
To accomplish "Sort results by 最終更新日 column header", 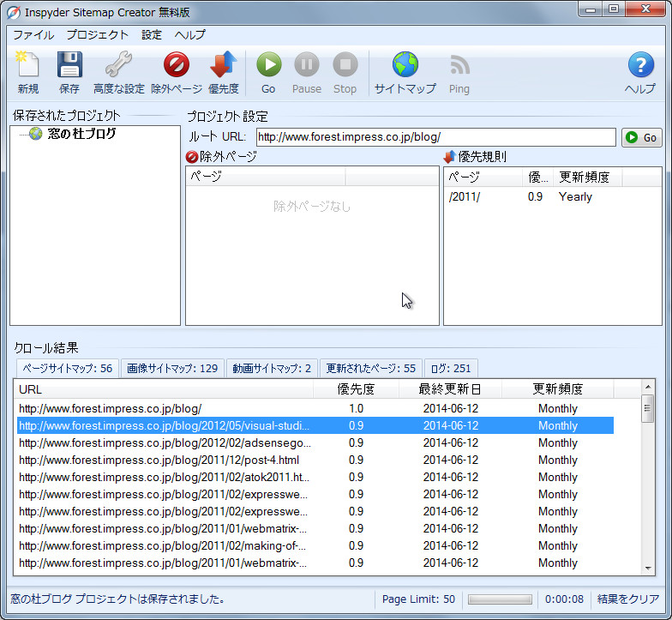I will pos(450,389).
